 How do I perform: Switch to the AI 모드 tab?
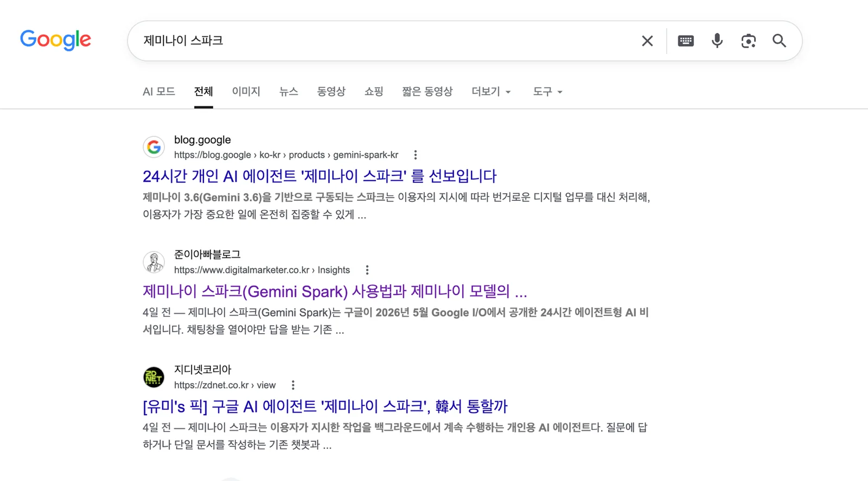(x=159, y=92)
